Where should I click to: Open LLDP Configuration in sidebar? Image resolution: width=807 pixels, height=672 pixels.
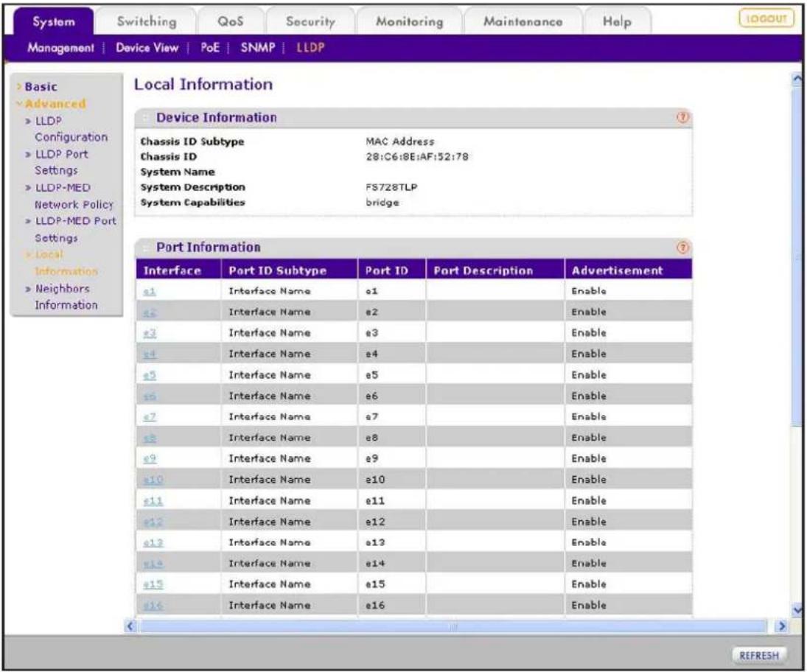71,129
